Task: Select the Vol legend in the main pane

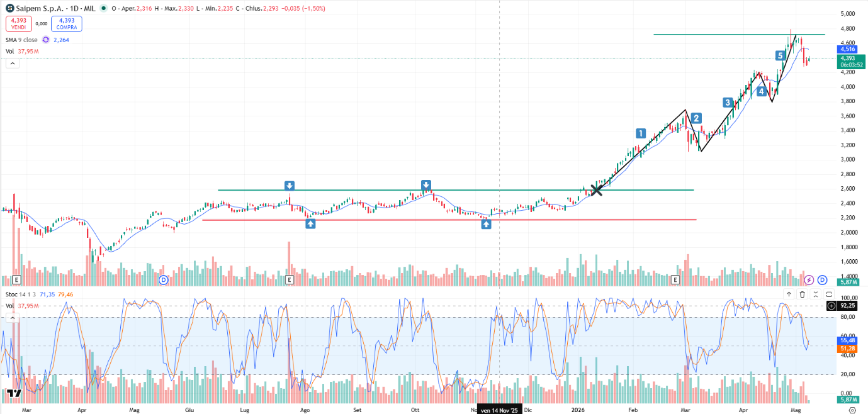Action: [9, 51]
